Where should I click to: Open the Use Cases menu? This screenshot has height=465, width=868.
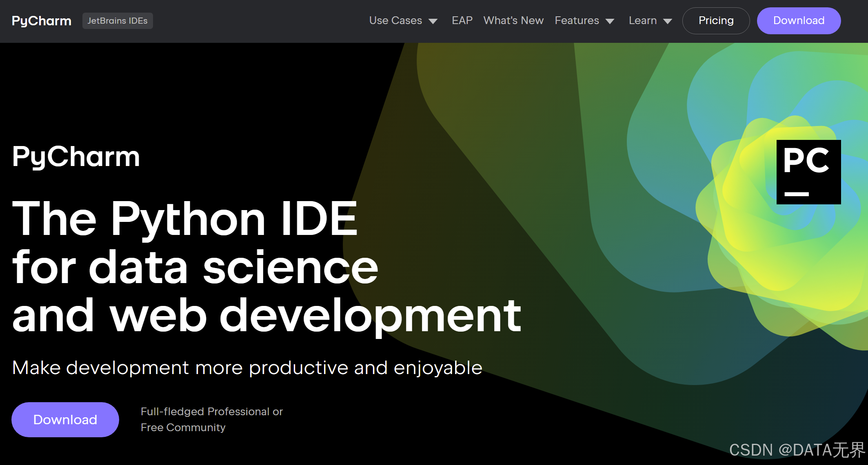tap(395, 20)
